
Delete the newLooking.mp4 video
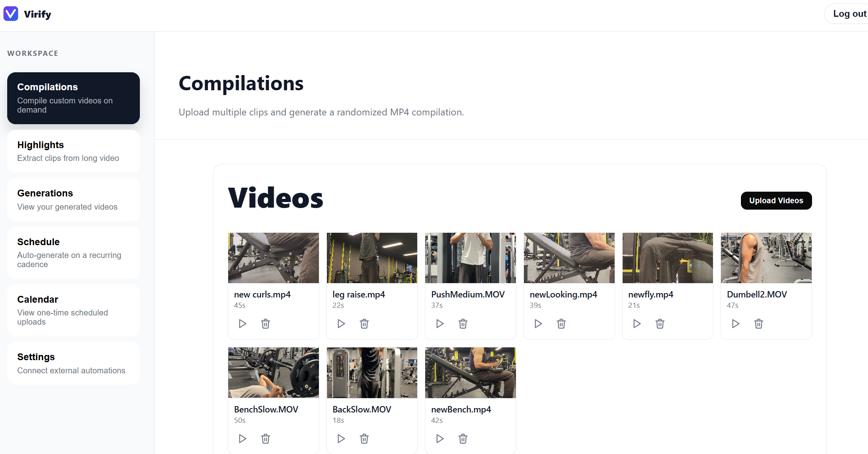pos(561,323)
